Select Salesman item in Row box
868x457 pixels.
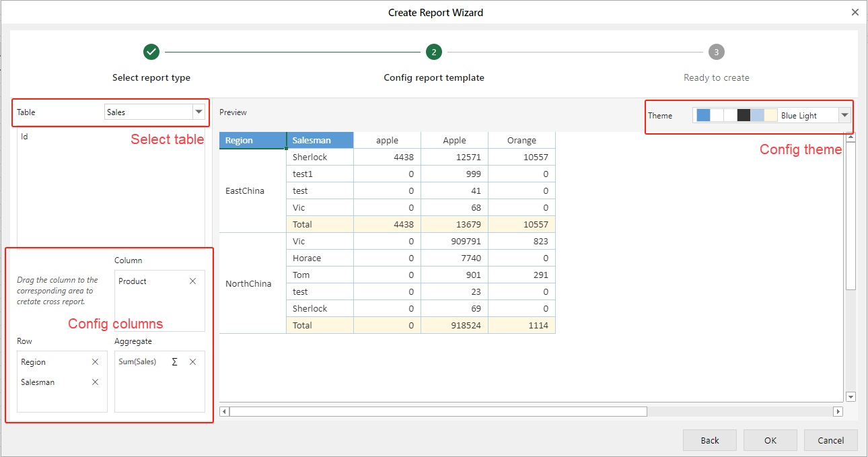pyautogui.click(x=38, y=382)
